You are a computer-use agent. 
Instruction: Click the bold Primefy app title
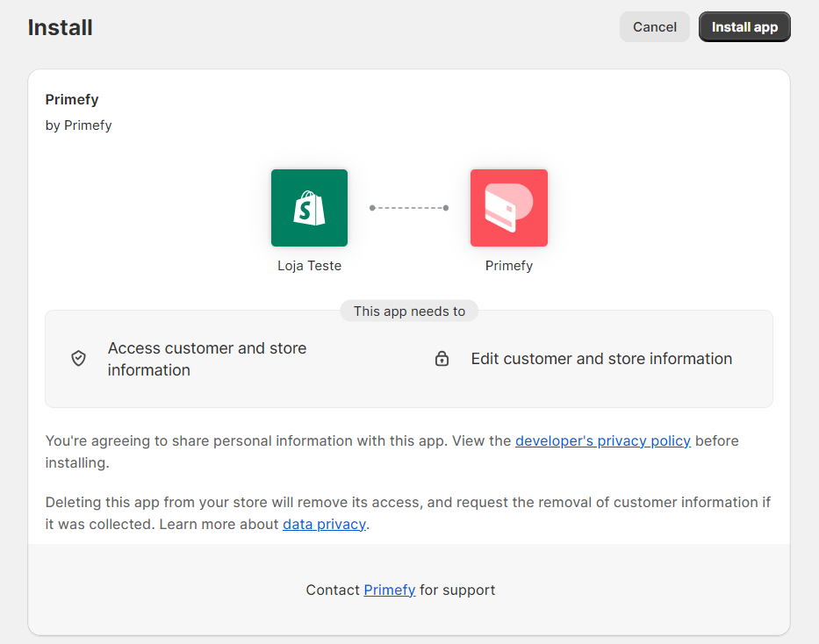click(72, 100)
